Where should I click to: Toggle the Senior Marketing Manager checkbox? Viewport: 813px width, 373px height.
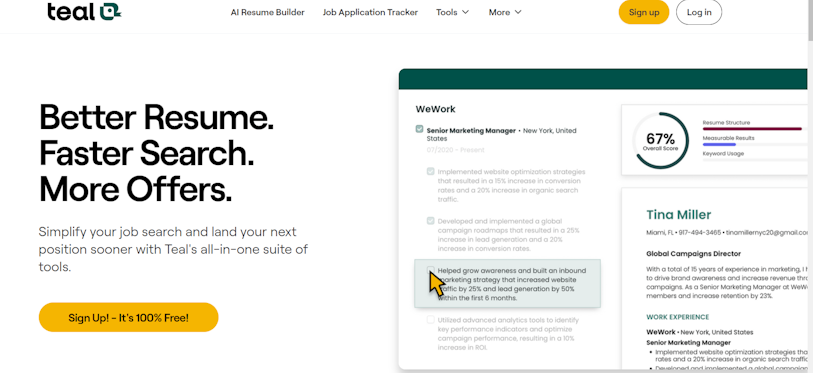tap(419, 129)
